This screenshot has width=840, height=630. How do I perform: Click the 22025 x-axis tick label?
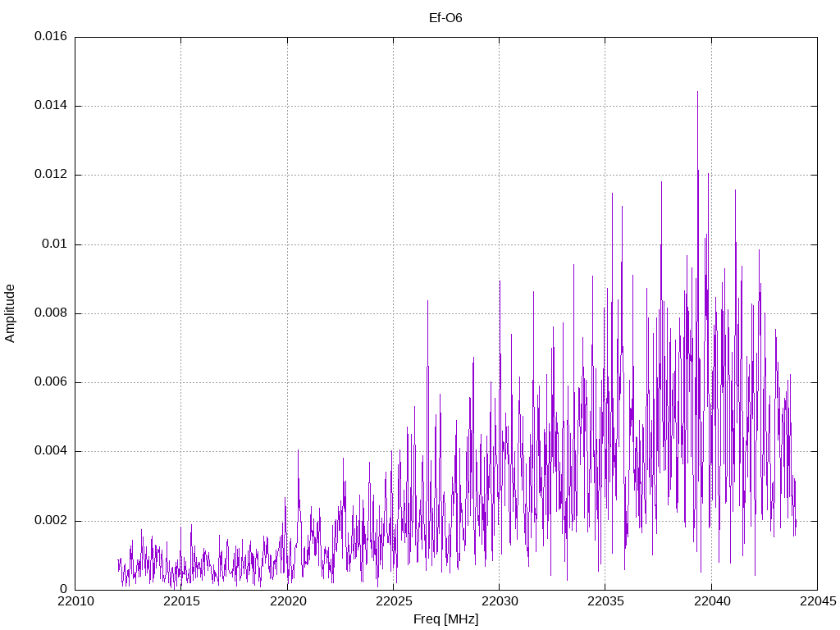point(393,601)
